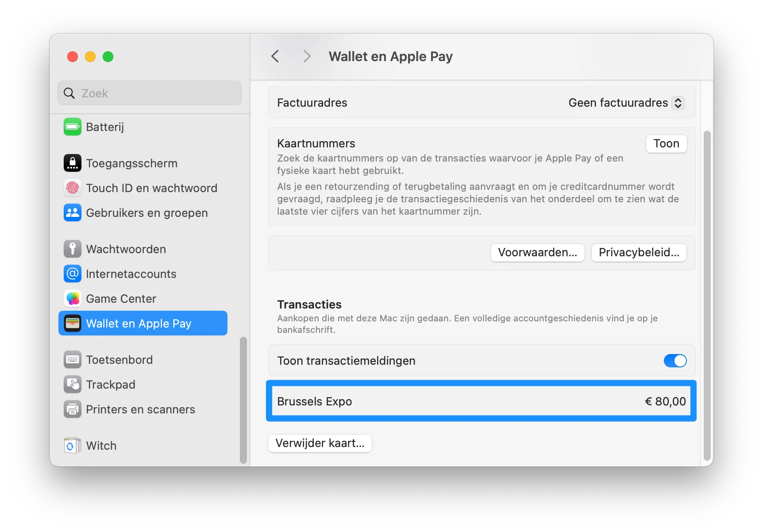Click the Gebruikers en groepen icon

click(x=73, y=213)
